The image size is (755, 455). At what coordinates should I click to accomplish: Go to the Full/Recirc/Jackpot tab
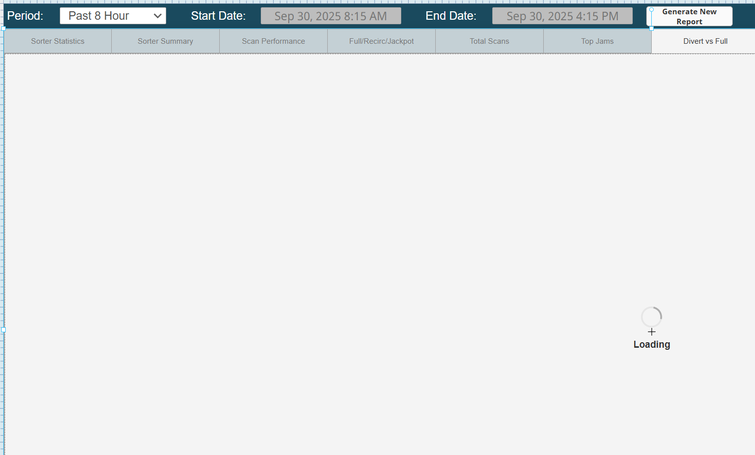coord(381,41)
